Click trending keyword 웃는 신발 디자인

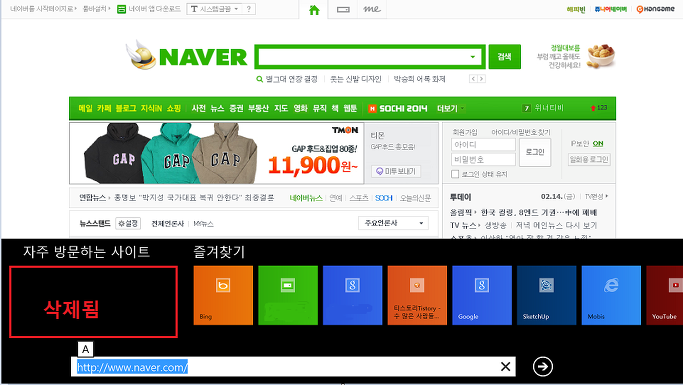[x=355, y=79]
